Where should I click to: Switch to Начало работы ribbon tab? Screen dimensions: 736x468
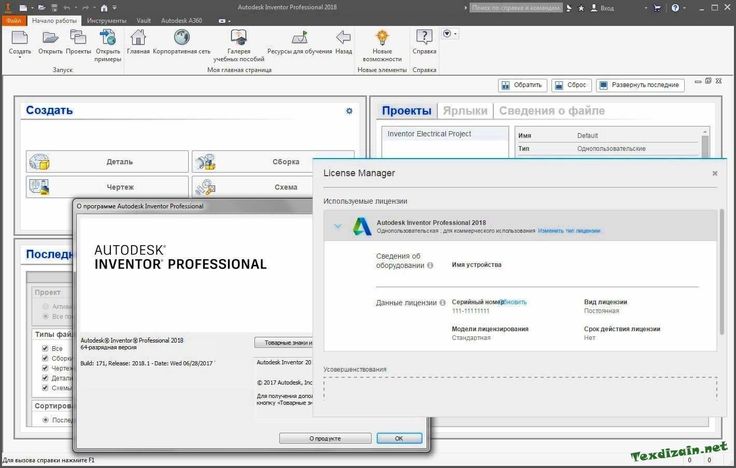click(x=54, y=21)
